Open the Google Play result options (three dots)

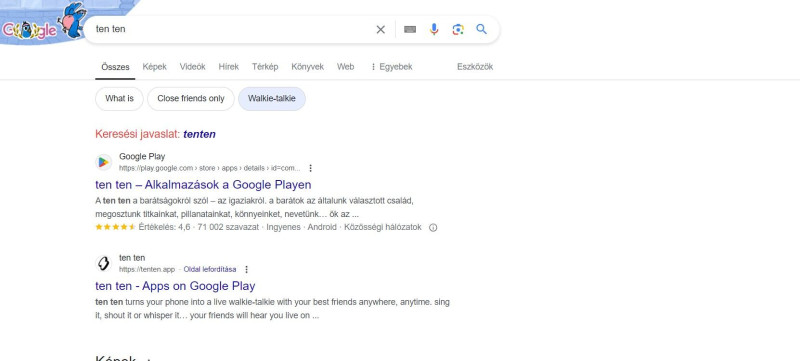point(311,168)
